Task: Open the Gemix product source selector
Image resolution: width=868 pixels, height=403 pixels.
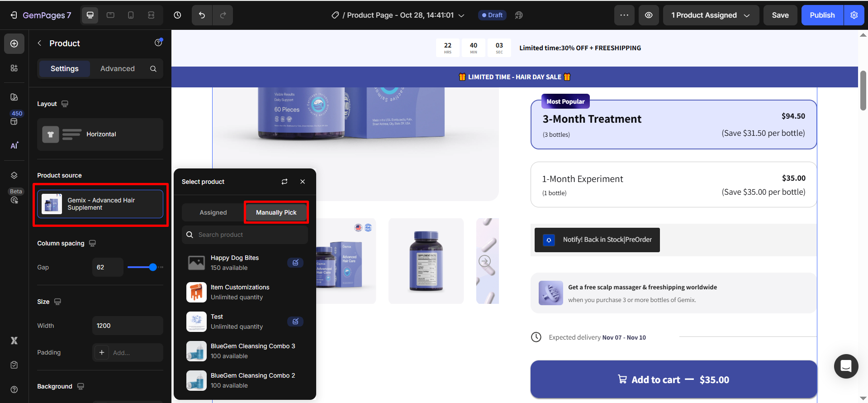Action: 100,204
